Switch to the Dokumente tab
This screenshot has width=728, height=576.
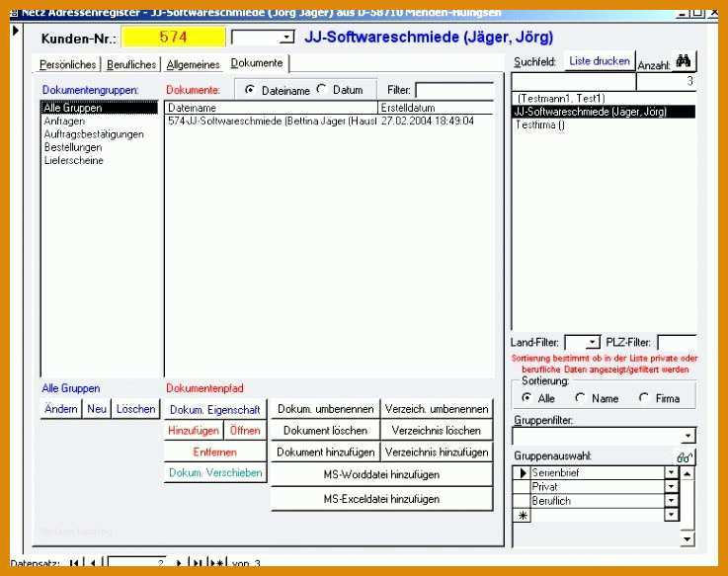pyautogui.click(x=257, y=62)
